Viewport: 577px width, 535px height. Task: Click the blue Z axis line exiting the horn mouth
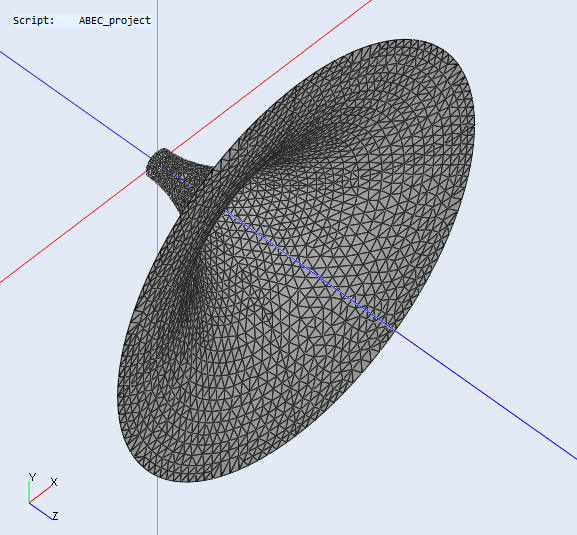click(x=486, y=394)
